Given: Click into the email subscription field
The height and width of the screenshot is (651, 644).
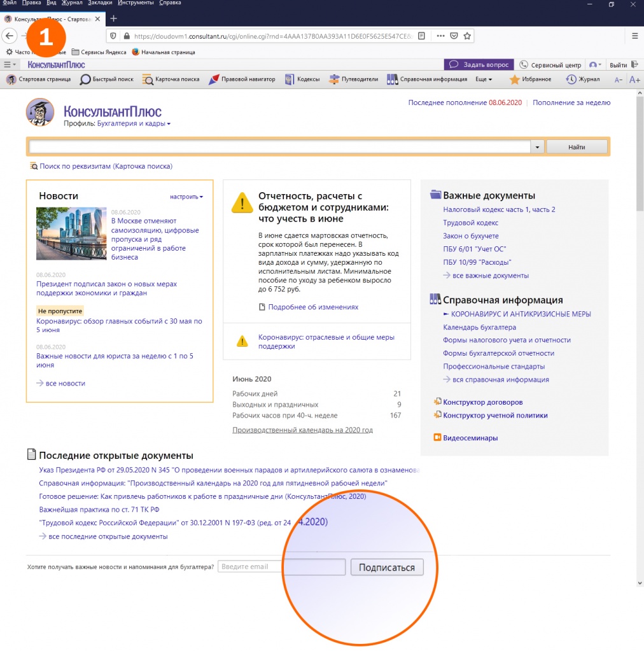Looking at the screenshot, I should coord(281,566).
